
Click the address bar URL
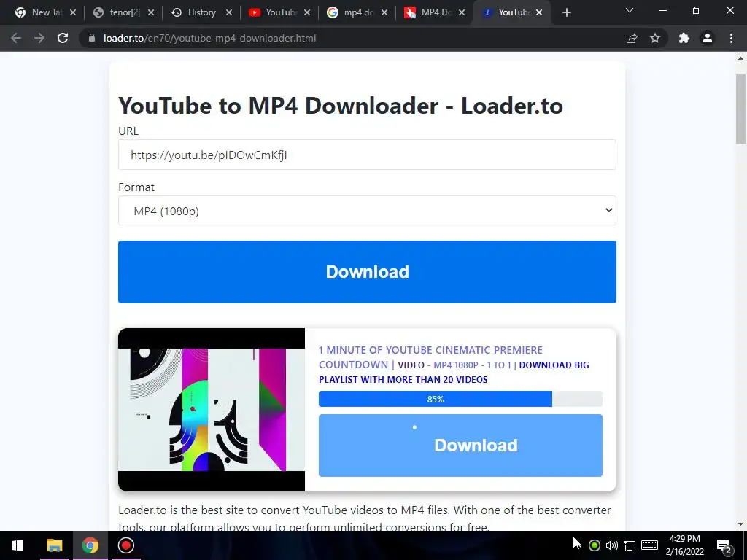pyautogui.click(x=209, y=38)
